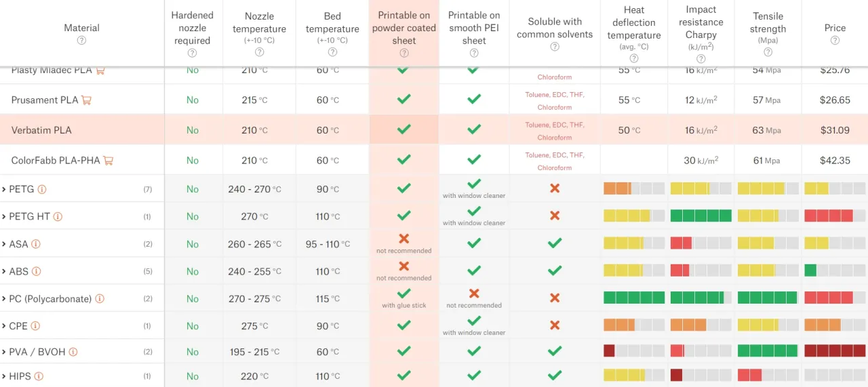Open the Price column help icon
868x387 pixels.
[835, 41]
